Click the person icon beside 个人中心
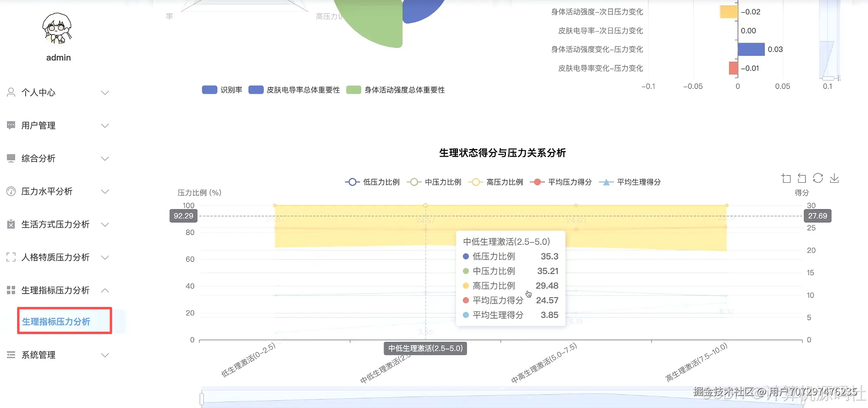The width and height of the screenshot is (868, 408). (11, 92)
